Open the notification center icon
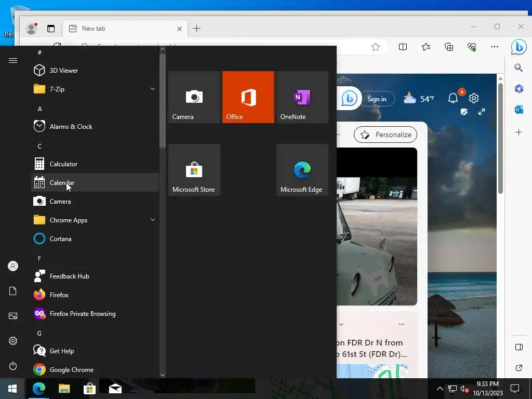The width and height of the screenshot is (532, 399). pos(515,389)
